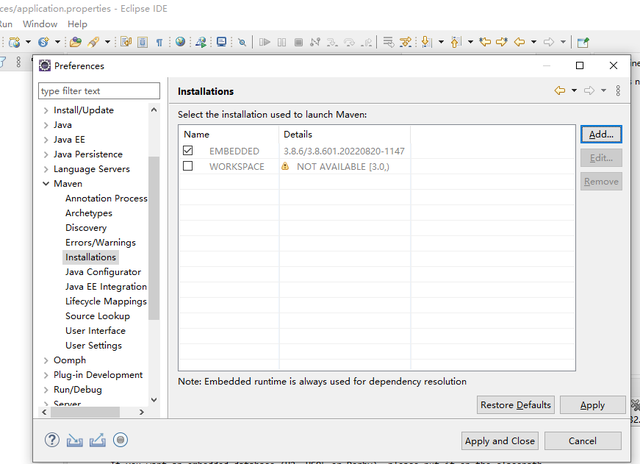Expand the Language Servers node
This screenshot has height=464, width=640.
pos(46,169)
